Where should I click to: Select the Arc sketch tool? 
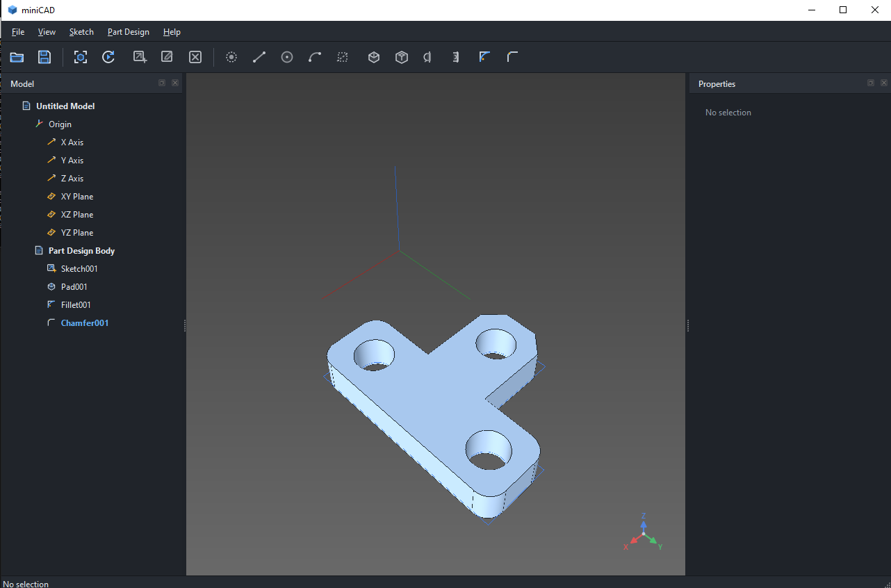click(x=315, y=57)
